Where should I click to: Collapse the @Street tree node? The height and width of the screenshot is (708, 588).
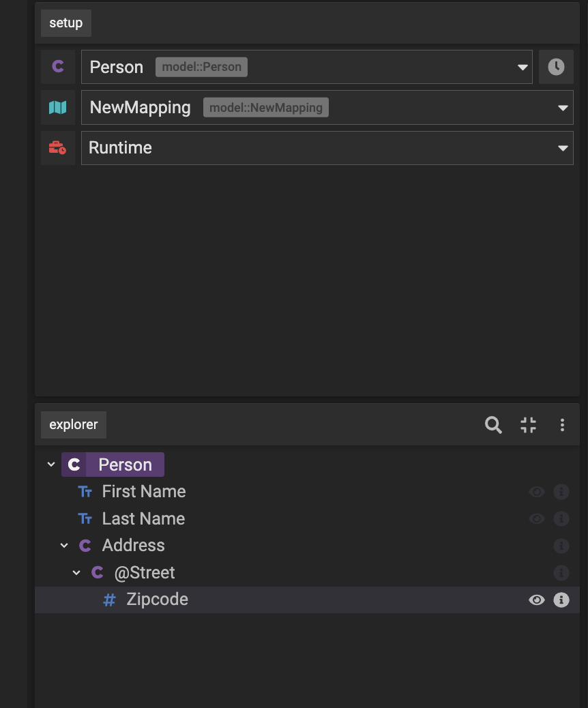point(76,573)
